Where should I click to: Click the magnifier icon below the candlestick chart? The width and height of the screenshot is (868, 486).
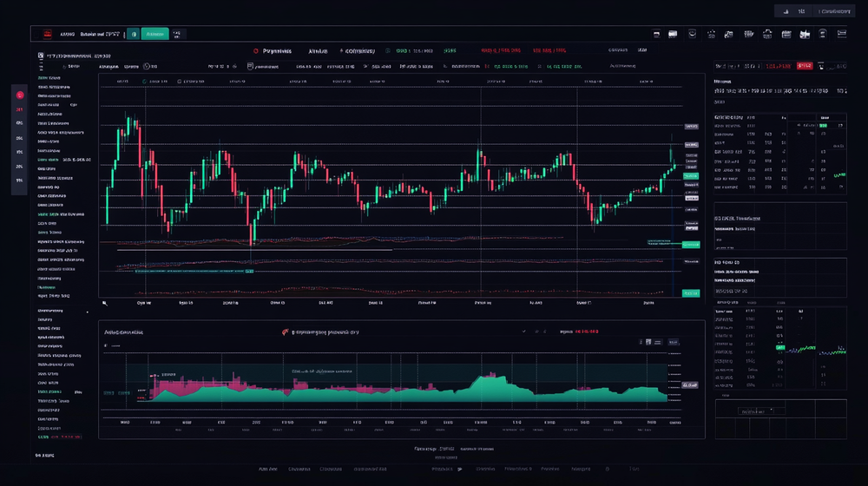pos(105,303)
